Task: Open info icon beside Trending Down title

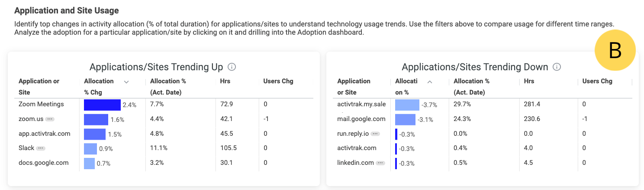Action: [x=557, y=67]
